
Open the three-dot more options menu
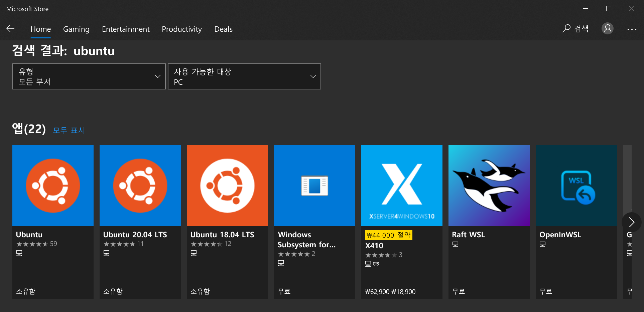pyautogui.click(x=632, y=29)
